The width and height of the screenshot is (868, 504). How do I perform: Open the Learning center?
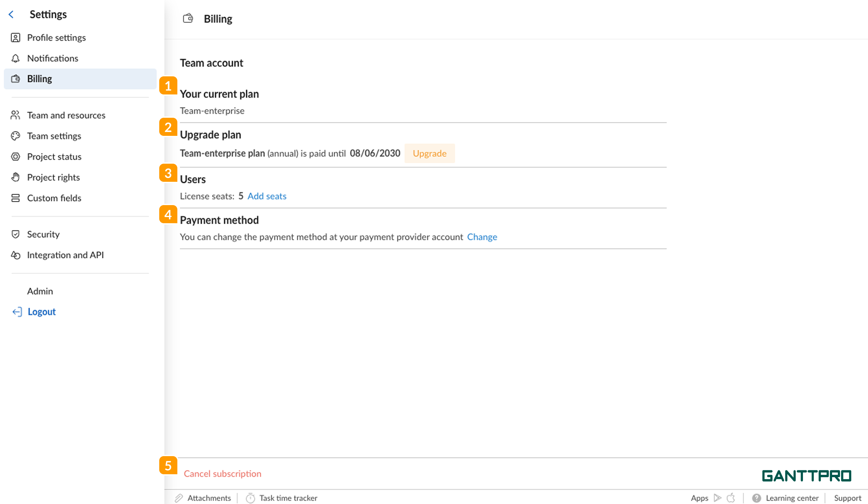tap(792, 498)
